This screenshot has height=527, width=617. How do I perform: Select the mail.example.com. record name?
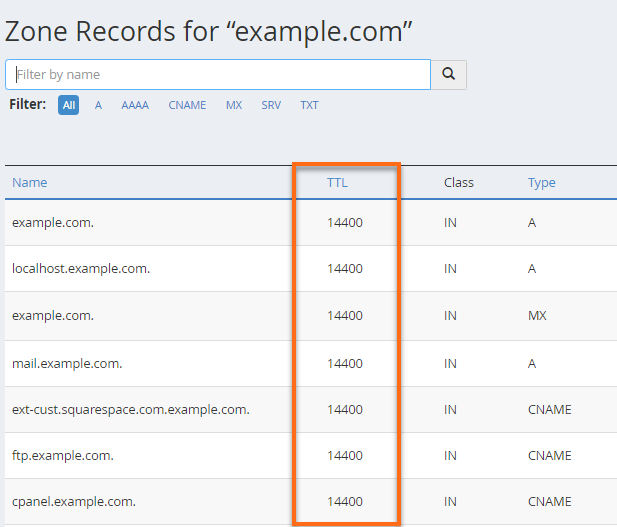[x=67, y=363]
